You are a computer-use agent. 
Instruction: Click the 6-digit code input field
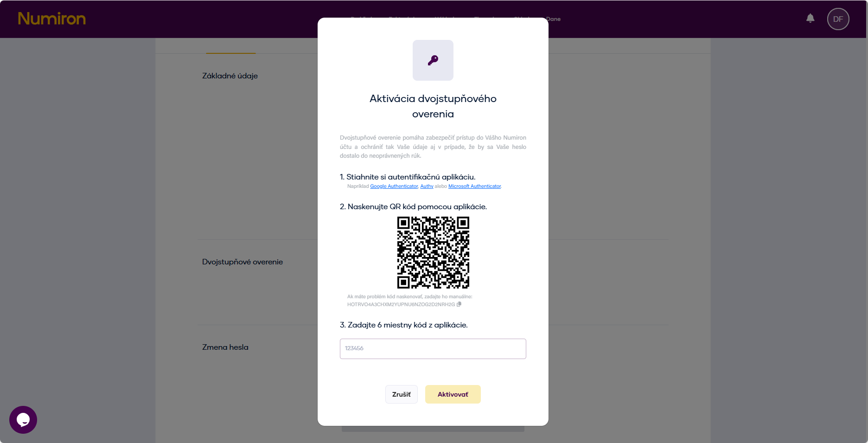433,348
